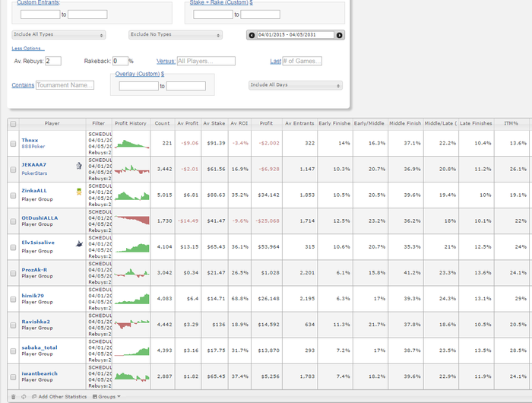Open the Thnxx player link
The height and width of the screenshot is (403, 532).
pyautogui.click(x=30, y=140)
